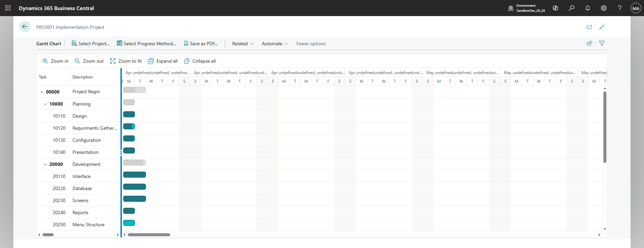Click the scroll down arrow of chart

[605, 229]
